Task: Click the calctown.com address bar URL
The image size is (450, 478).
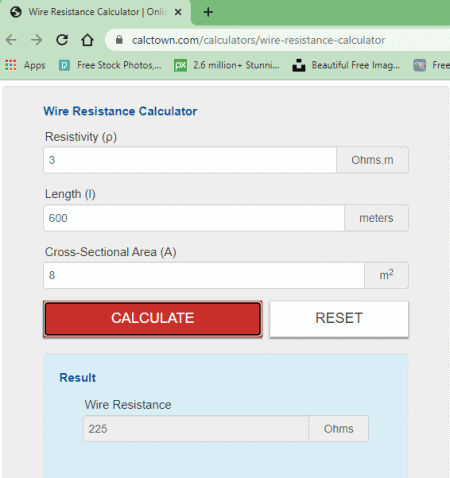Action: pyautogui.click(x=258, y=40)
